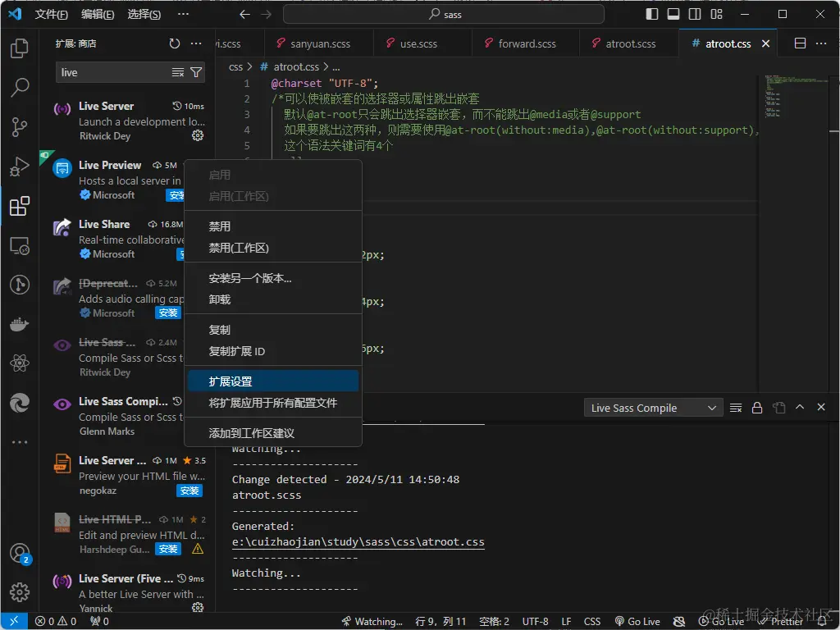Screen dimensions: 840x630
Task: Open the 选择 menu
Action: (144, 15)
